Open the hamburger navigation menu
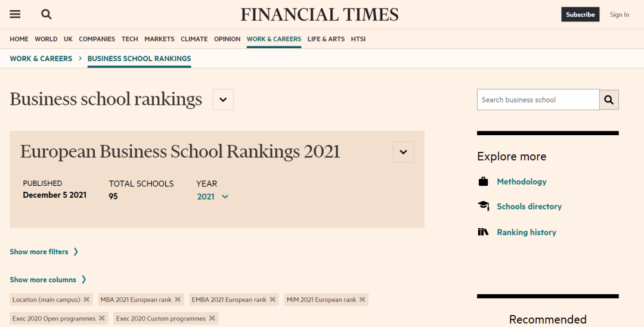644x327 pixels. click(x=15, y=14)
